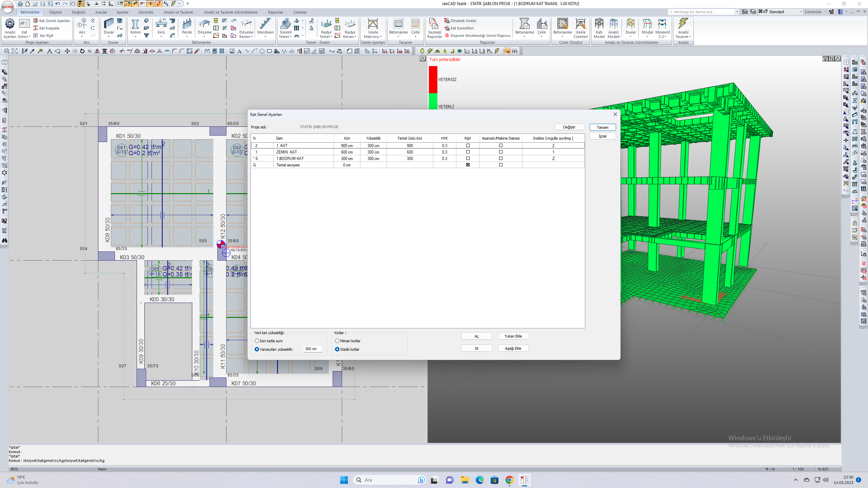Switch to the Objeler tab
Viewport: 868px width, 488px height.
pos(56,12)
